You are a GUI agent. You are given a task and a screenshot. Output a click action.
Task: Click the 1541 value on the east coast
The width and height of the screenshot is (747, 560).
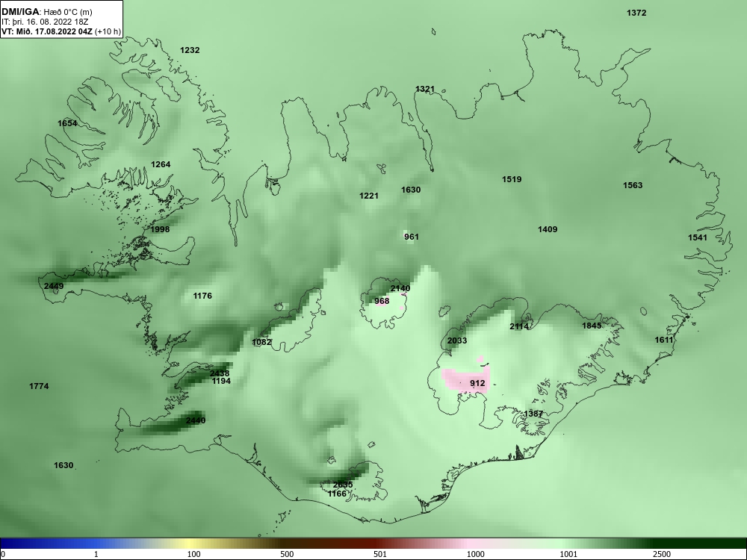click(698, 237)
